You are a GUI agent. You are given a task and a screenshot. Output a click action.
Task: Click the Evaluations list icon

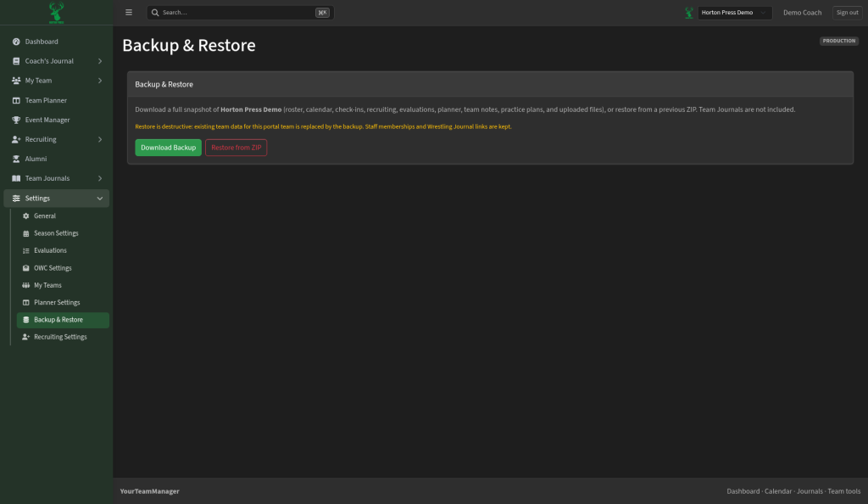pos(25,250)
